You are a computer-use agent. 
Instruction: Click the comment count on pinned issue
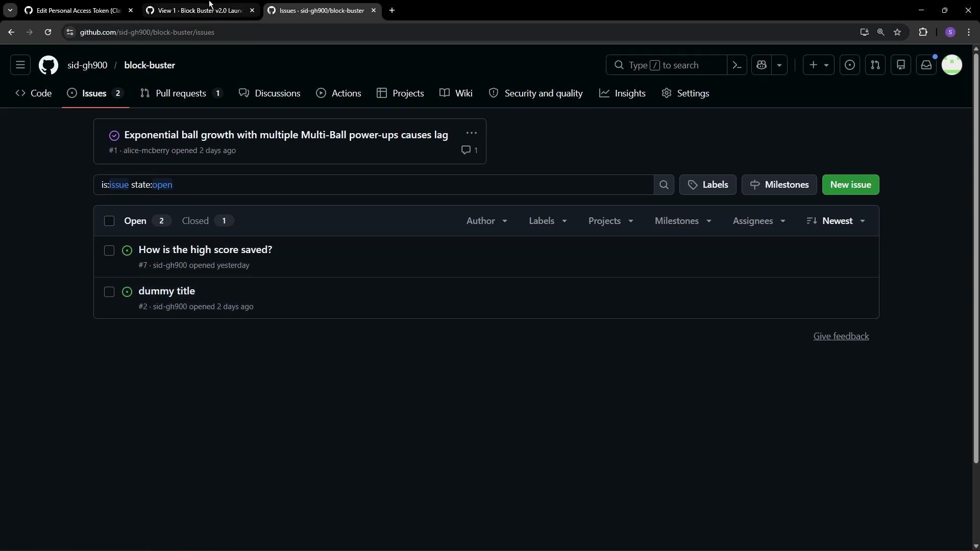(x=470, y=150)
